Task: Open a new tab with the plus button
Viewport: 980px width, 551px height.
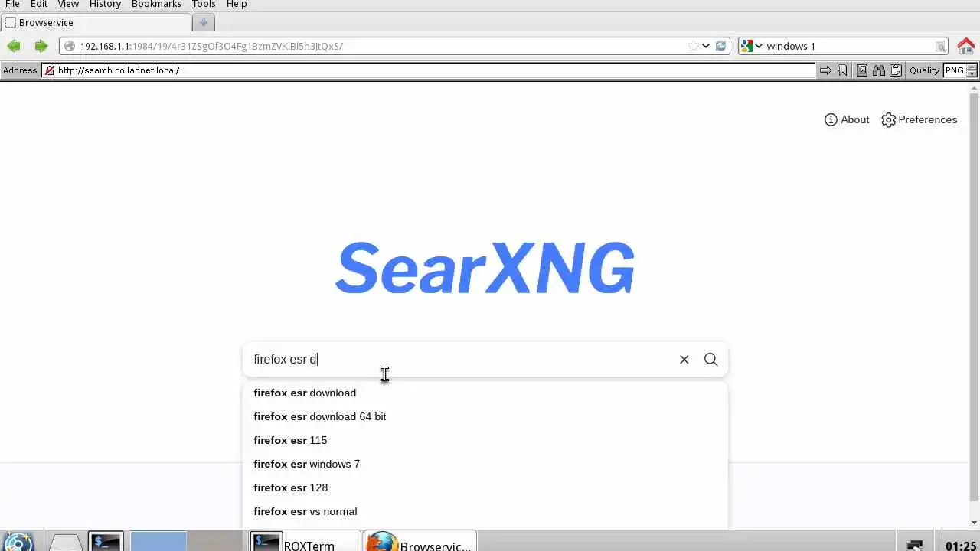Action: (x=203, y=22)
